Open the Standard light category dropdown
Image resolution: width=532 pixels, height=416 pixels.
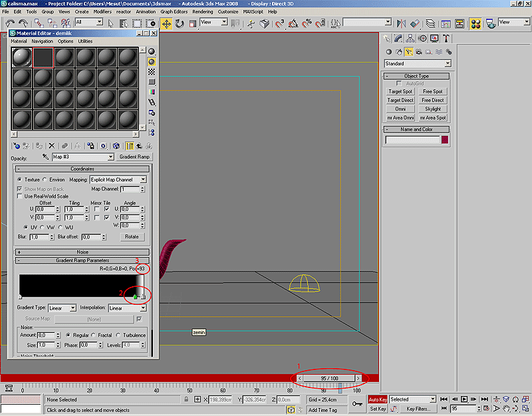[x=418, y=64]
